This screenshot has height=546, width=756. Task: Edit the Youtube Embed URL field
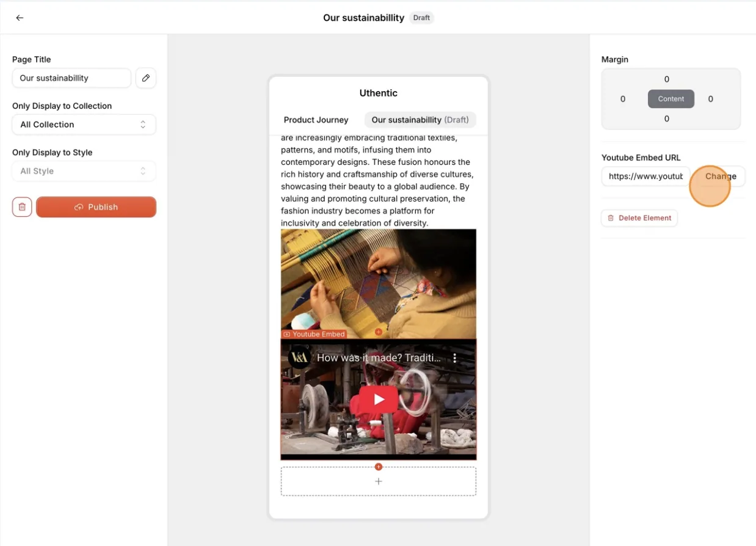click(x=645, y=177)
